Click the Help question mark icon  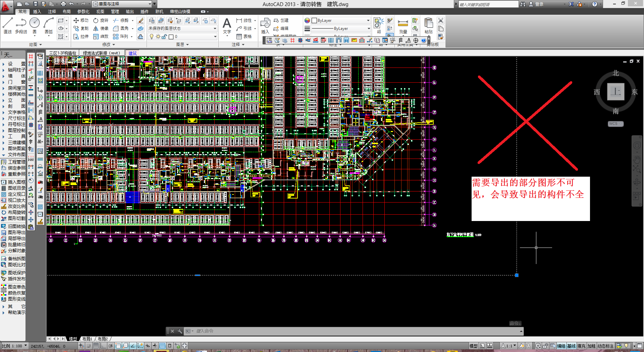pyautogui.click(x=595, y=4)
